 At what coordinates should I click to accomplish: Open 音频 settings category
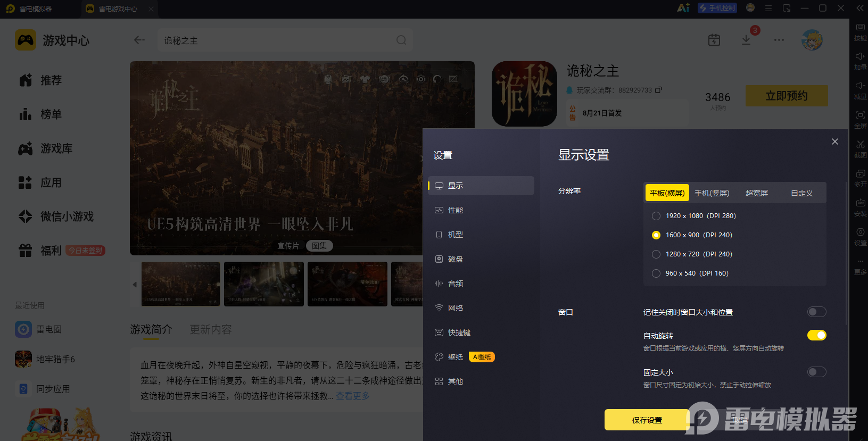[481, 284]
